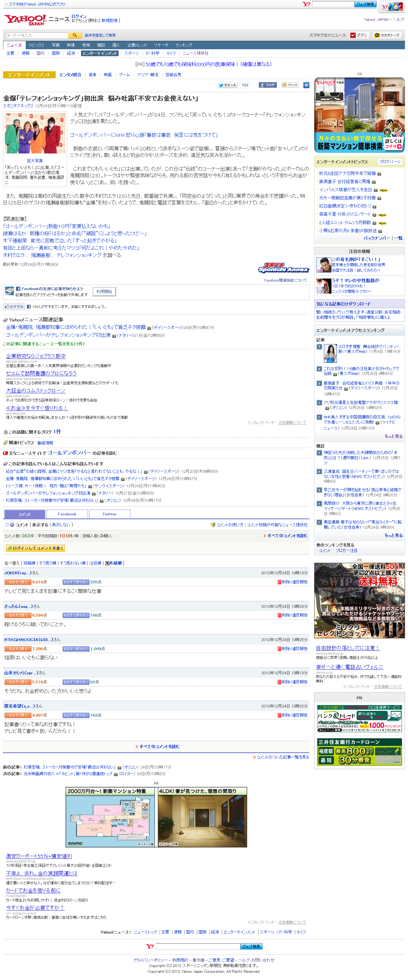Open the 拡大写真 link under photo
This screenshot has height=980, width=408.
[x=35, y=161]
